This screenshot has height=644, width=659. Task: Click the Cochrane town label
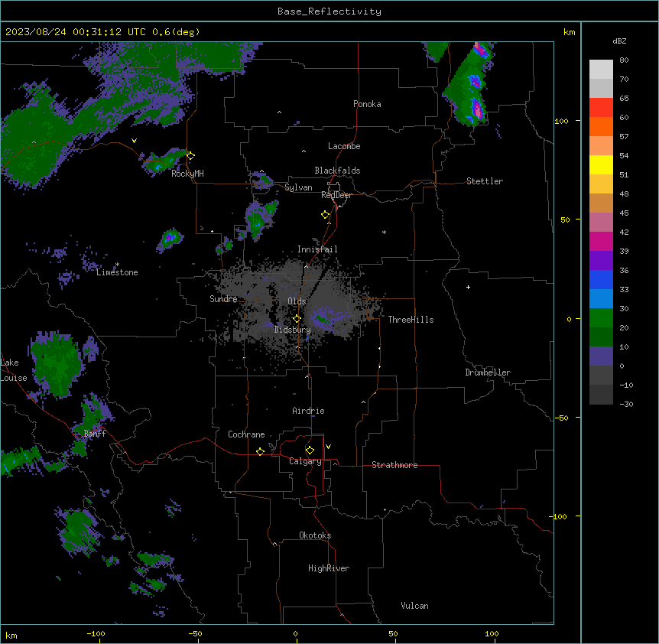click(246, 434)
